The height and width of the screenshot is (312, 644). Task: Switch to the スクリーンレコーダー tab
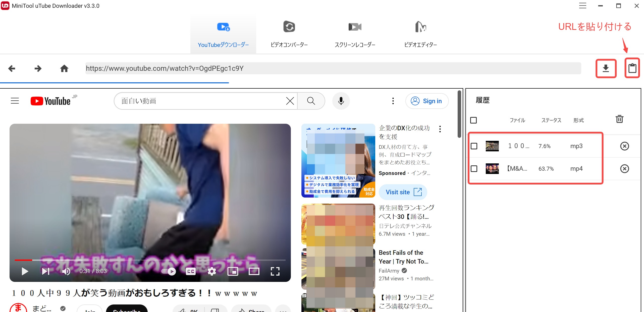tap(355, 34)
